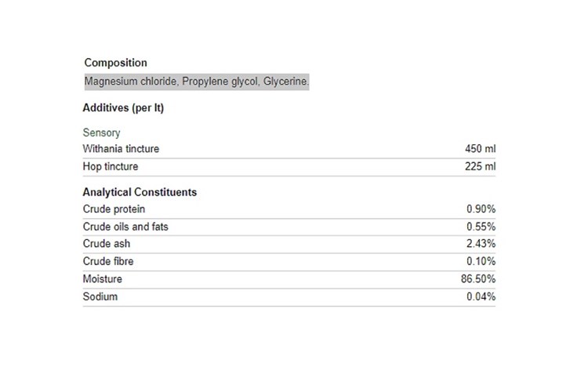Select the Crude protein row label
This screenshot has width=588, height=367.
pyautogui.click(x=114, y=209)
